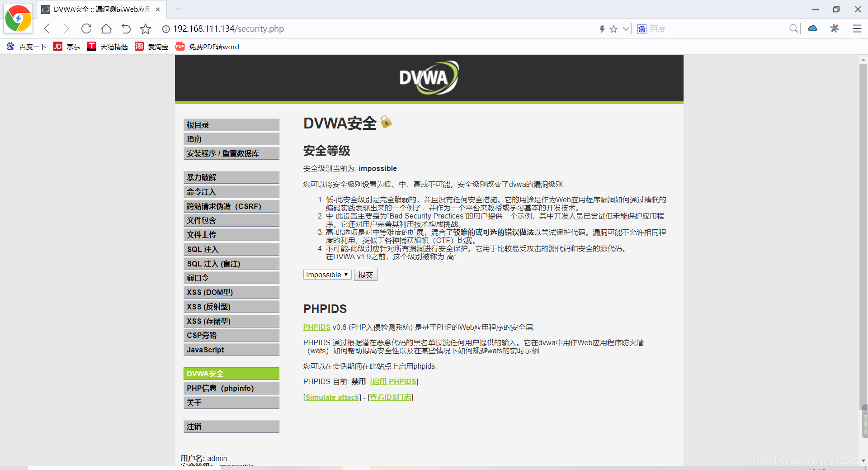The image size is (868, 470).
Task: Click 启用 PHPIDS link
Action: coord(394,381)
